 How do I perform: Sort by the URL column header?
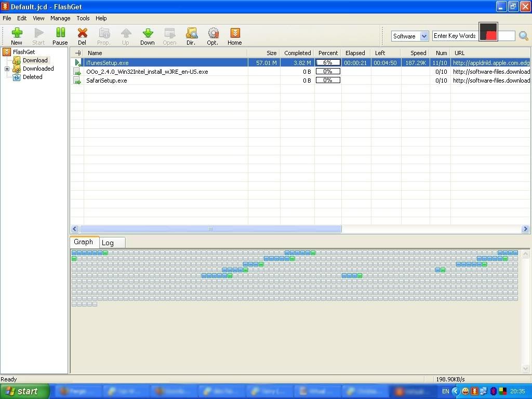click(x=490, y=53)
